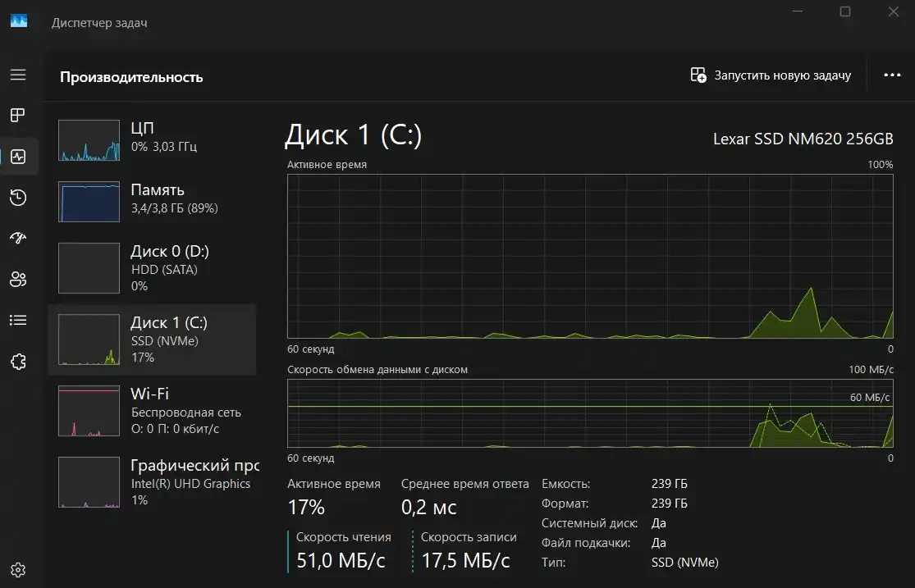Select the Графический процессор Intel UHD entry
Viewport: 915px width, 588px height.
pyautogui.click(x=152, y=482)
